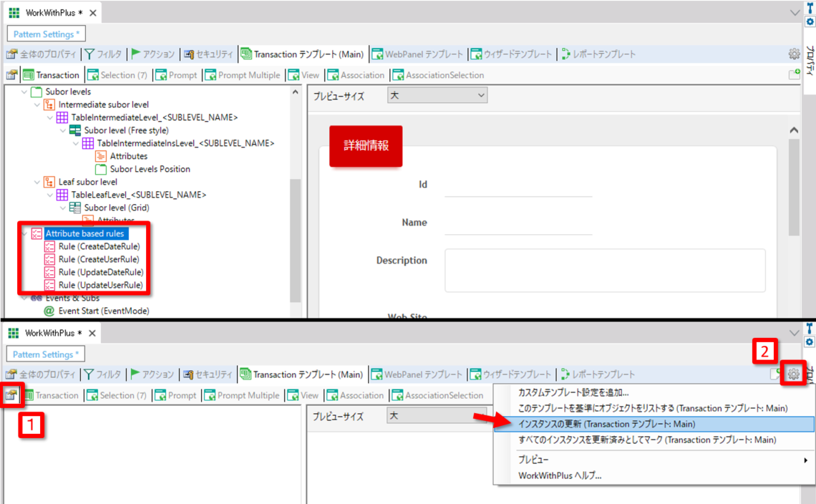Viewport: 816px width, 504px height.
Task: Collapse the Events & Subs expander
Action: 24,299
